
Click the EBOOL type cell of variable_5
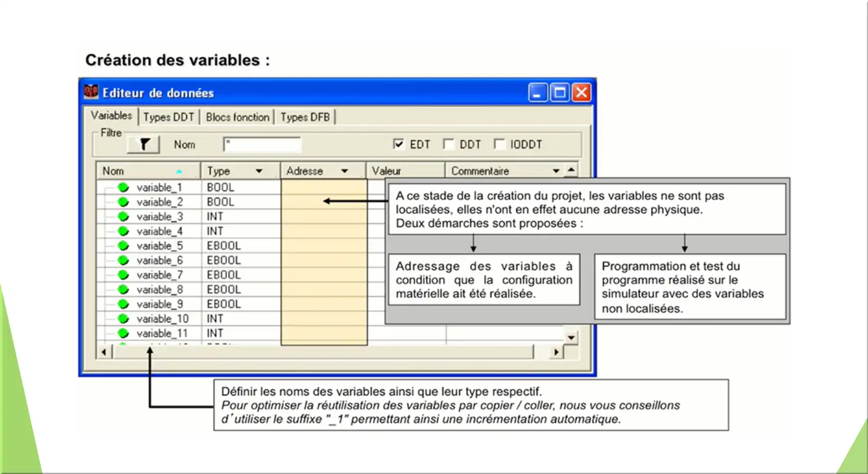click(241, 246)
